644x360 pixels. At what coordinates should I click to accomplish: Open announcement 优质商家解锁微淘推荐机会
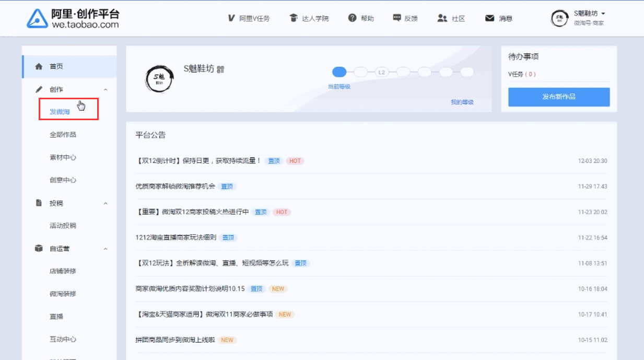[175, 187]
